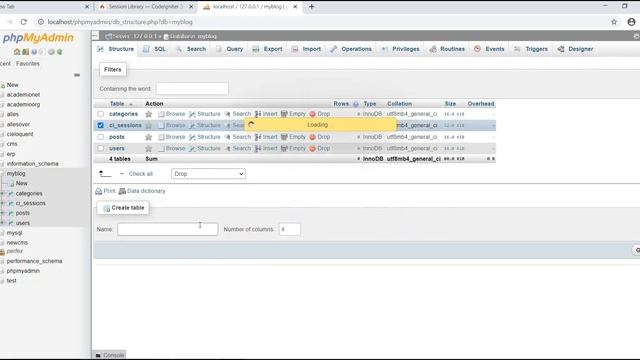Close the localhost myblog browser tab
Image resolution: width=640 pixels, height=360 pixels.
click(x=295, y=7)
